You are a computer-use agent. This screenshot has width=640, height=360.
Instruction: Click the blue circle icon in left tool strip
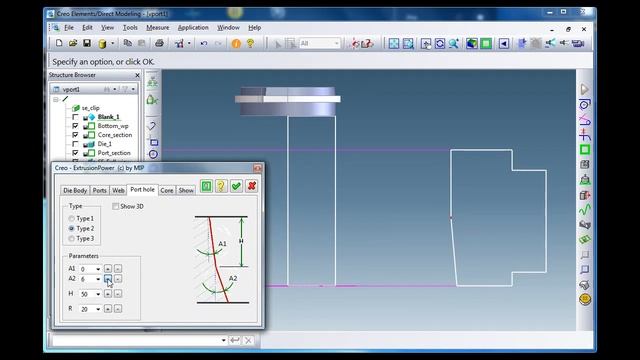click(153, 154)
